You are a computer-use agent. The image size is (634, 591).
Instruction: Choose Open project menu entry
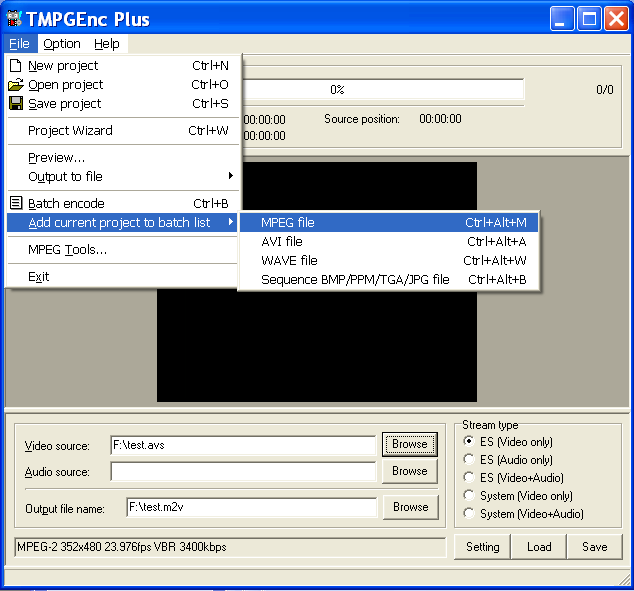(123, 84)
